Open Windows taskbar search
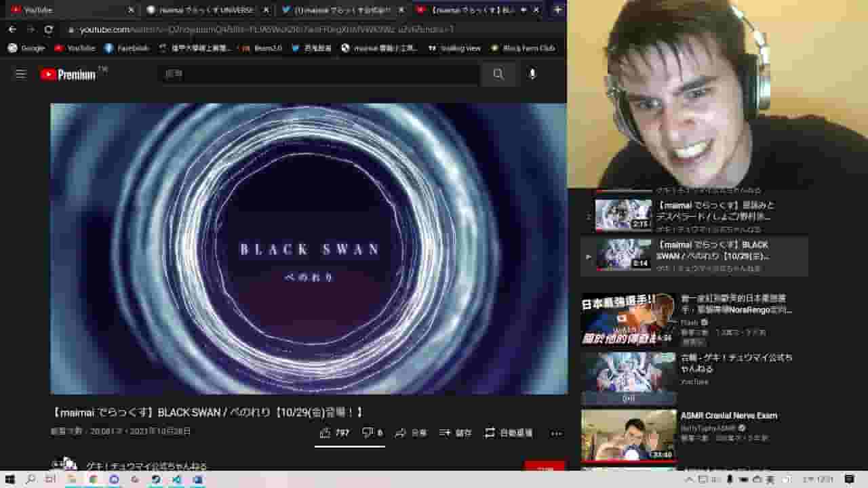 point(31,479)
